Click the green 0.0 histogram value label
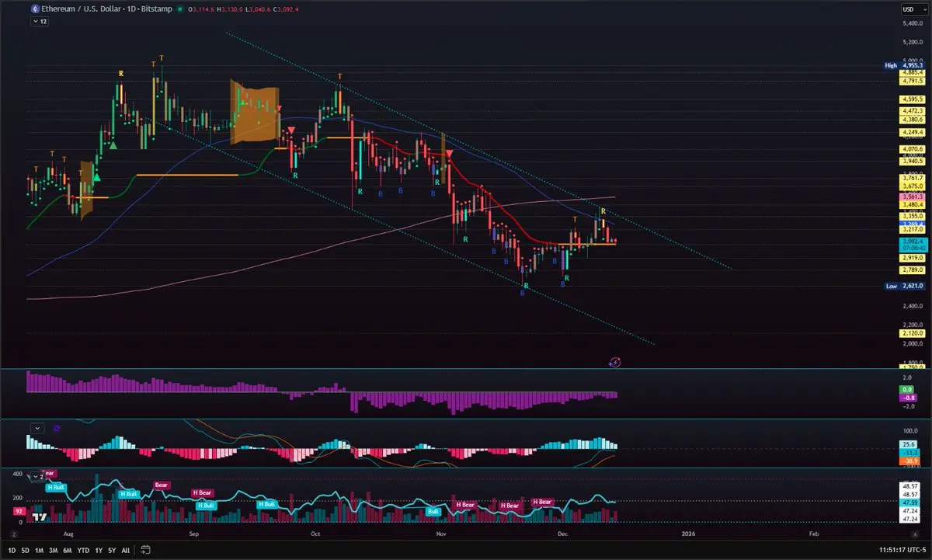The height and width of the screenshot is (560, 932). coord(906,388)
